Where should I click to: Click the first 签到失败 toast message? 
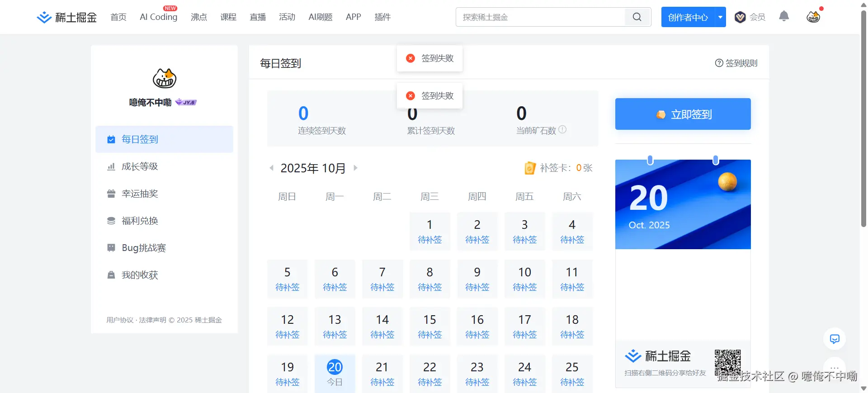pos(430,58)
